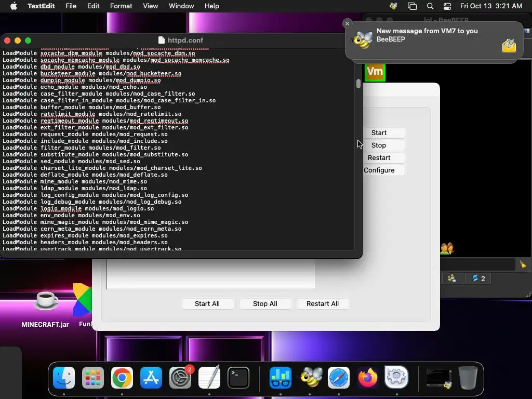532x399 pixels.
Task: Launch Firefox from the dock
Action: [x=367, y=378]
